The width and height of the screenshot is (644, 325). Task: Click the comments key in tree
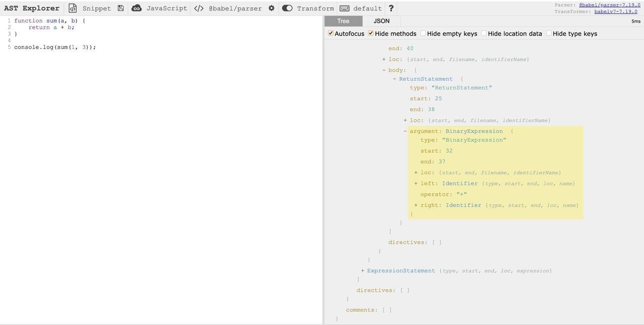click(360, 310)
